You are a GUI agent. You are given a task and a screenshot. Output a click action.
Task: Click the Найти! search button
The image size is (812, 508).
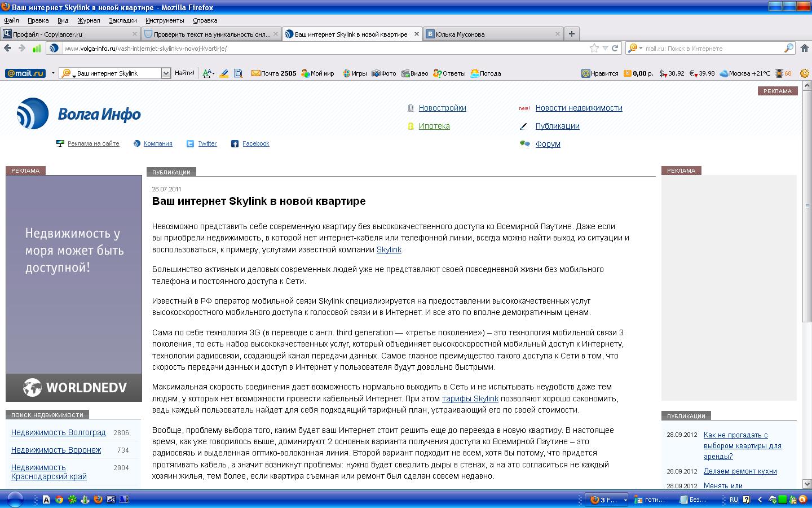coord(184,73)
